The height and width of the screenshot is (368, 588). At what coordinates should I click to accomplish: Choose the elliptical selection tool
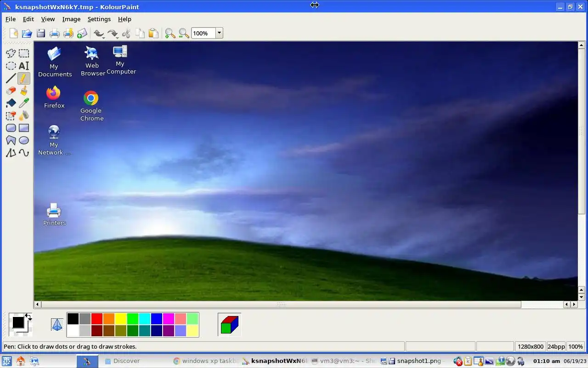point(11,66)
